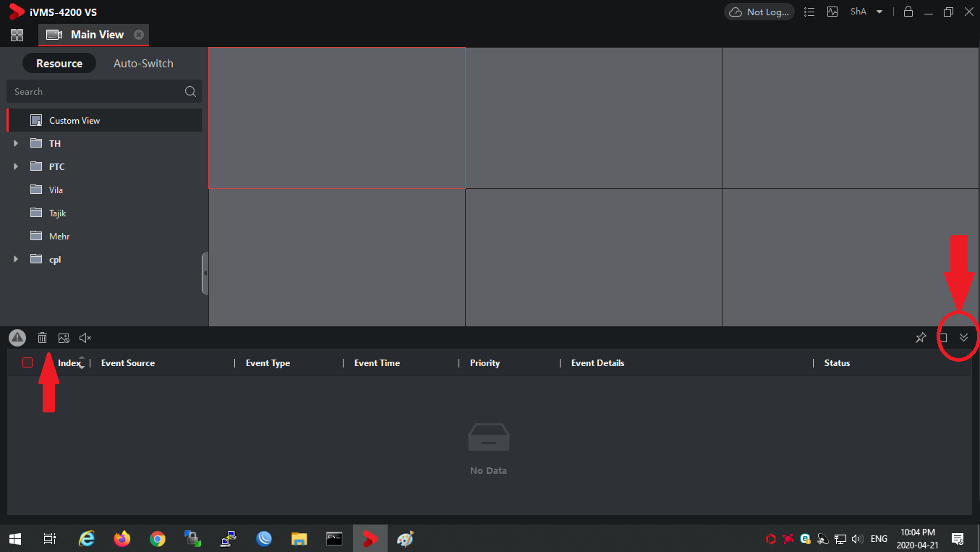Expand the PTC folder tree node
Screen dimensions: 980x552
[x=16, y=167]
